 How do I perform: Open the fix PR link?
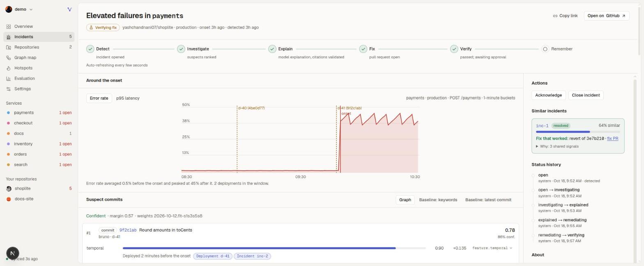(x=612, y=139)
